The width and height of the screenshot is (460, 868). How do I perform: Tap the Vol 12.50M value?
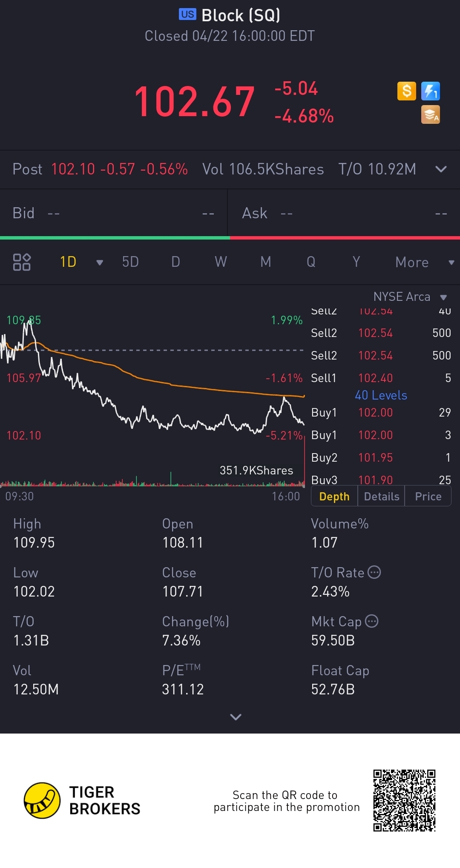point(36,689)
